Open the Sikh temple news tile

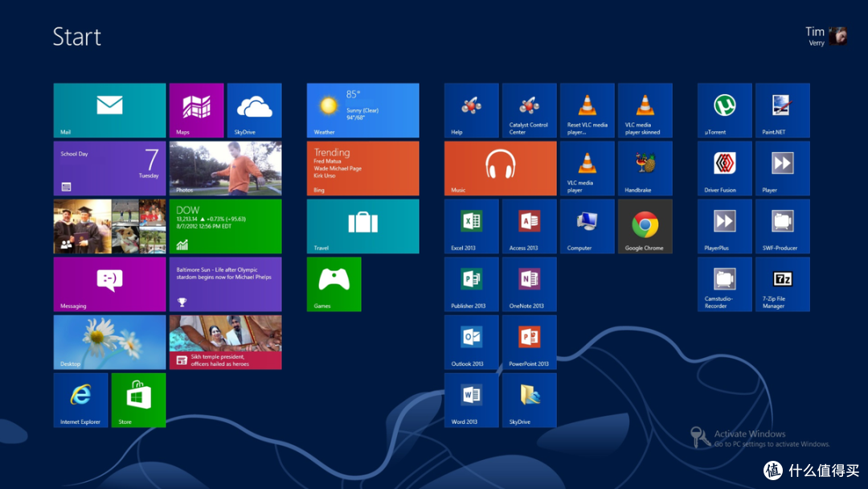pyautogui.click(x=225, y=343)
